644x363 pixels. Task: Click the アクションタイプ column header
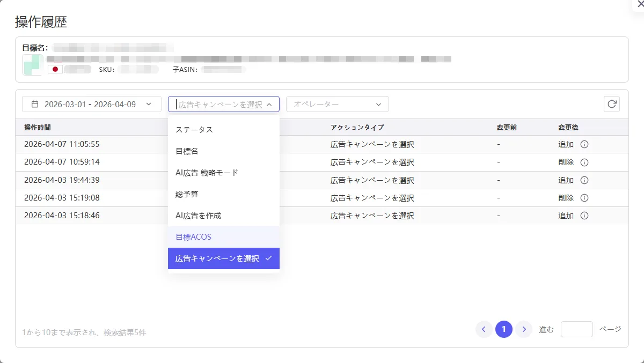click(357, 128)
